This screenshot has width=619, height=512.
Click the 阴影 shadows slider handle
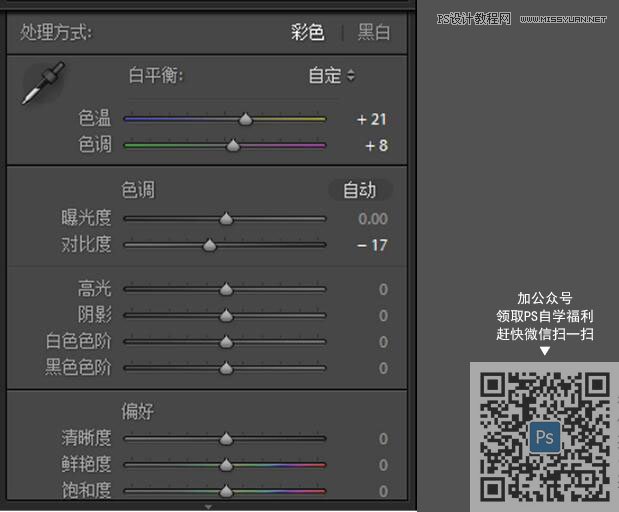pyautogui.click(x=226, y=315)
